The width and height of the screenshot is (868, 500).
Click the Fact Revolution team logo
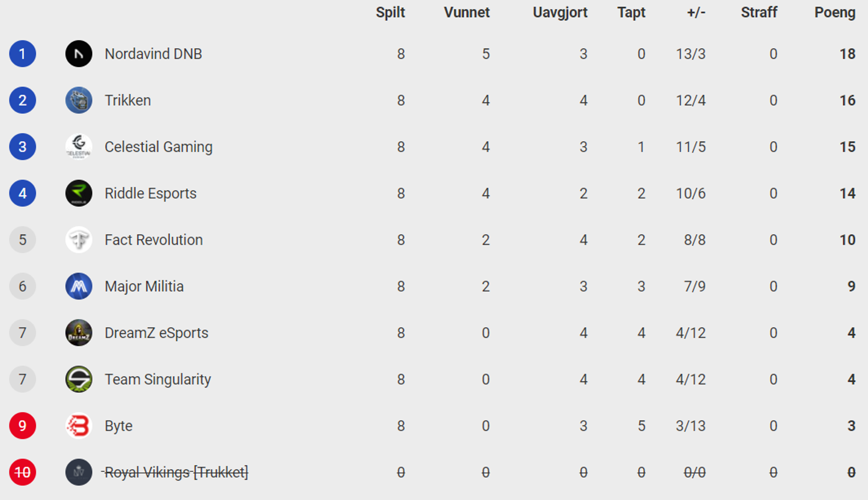[x=79, y=240]
